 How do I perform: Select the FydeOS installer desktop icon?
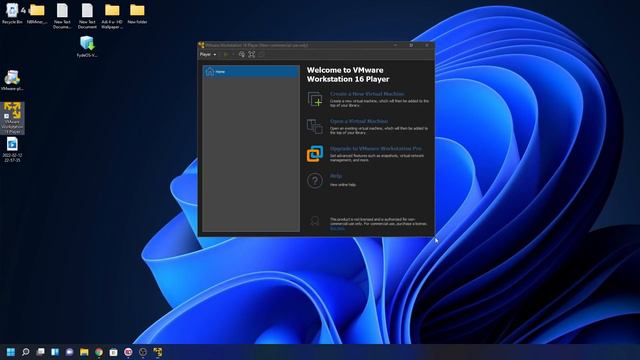tap(87, 47)
